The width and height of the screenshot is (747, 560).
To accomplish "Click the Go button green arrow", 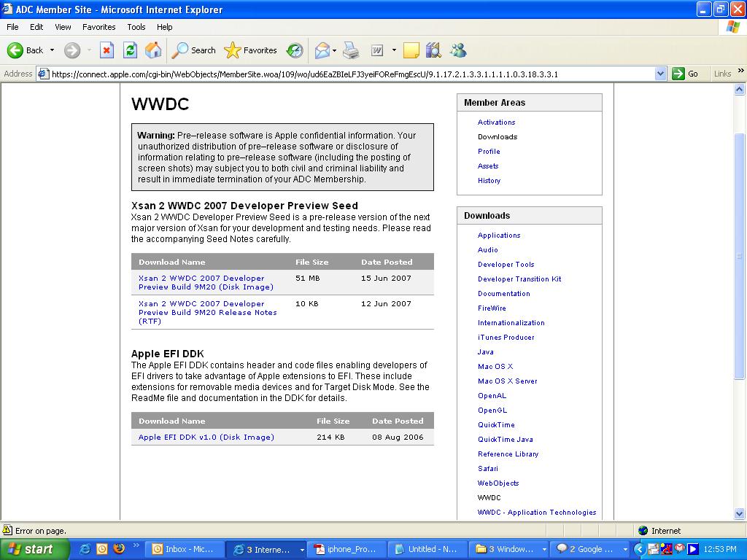I will 685,74.
